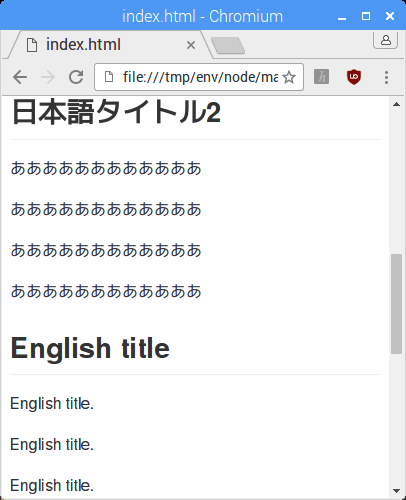Viewport: 406px width, 500px height.
Task: Open a new tab
Action: 228,45
